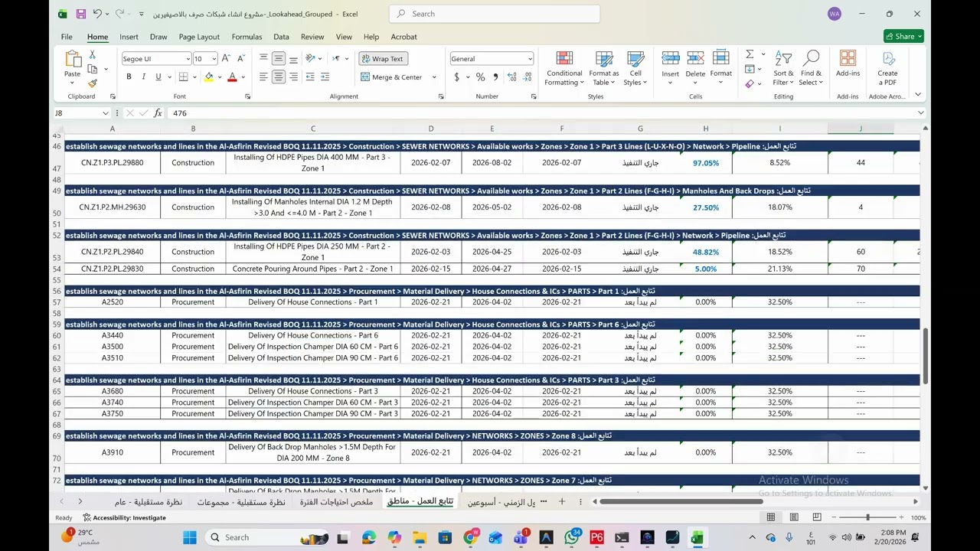This screenshot has width=980, height=551.
Task: Click the Delete cells icon
Action: coord(695,59)
